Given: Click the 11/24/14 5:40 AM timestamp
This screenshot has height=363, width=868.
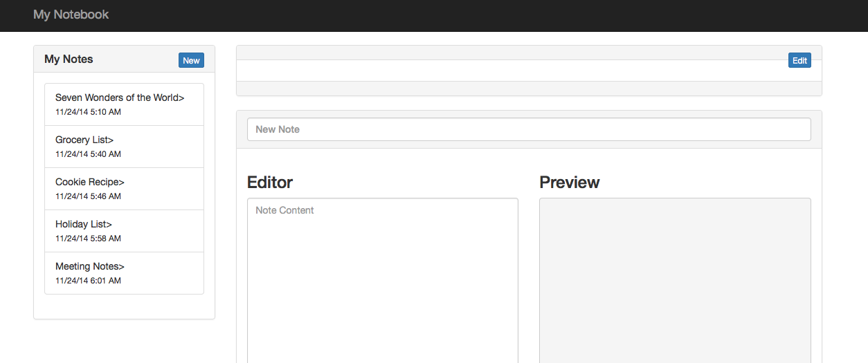Looking at the screenshot, I should [88, 154].
